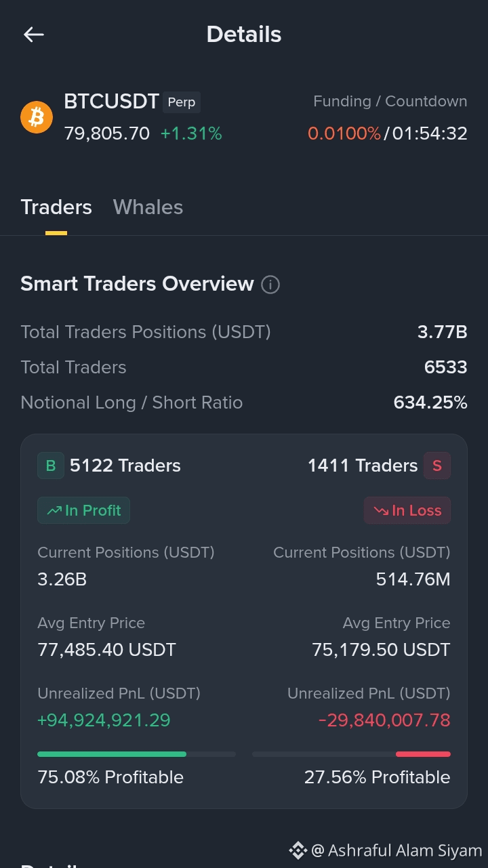Click the orange Bitcoin logo icon
Viewport: 488px width, 868px height.
[x=37, y=118]
